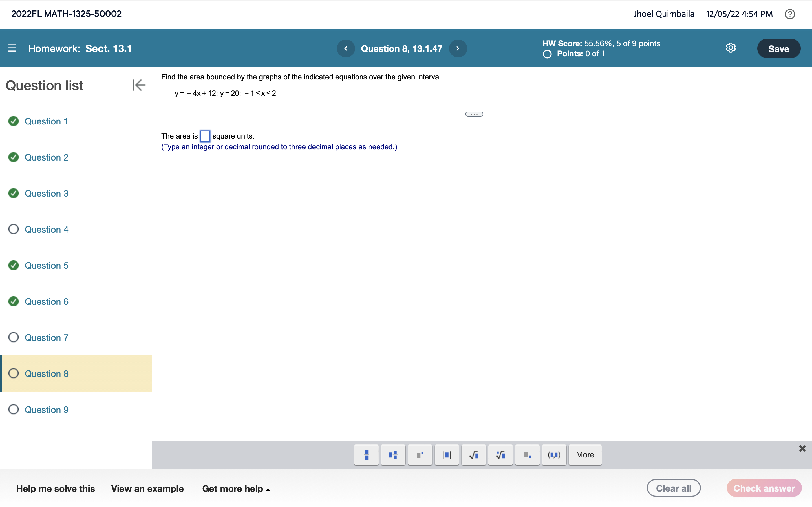Click the fraction/division icon in toolbar
The height and width of the screenshot is (507, 812).
[365, 454]
